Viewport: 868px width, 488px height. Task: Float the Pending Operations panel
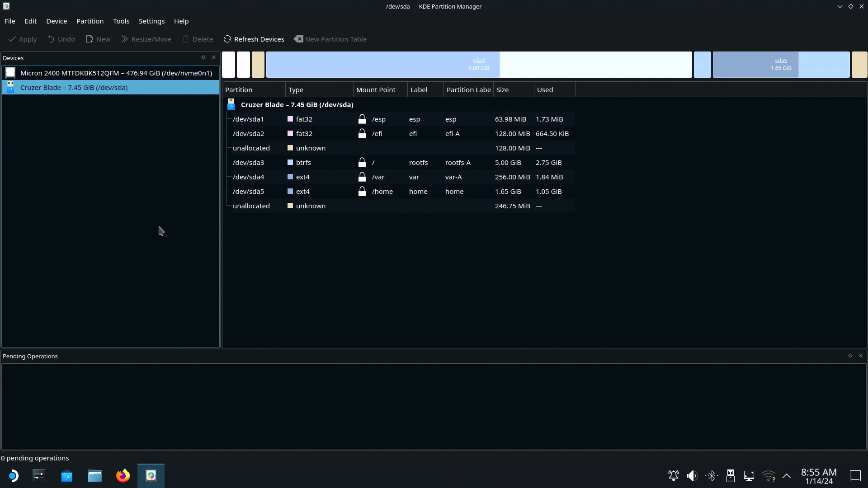850,356
